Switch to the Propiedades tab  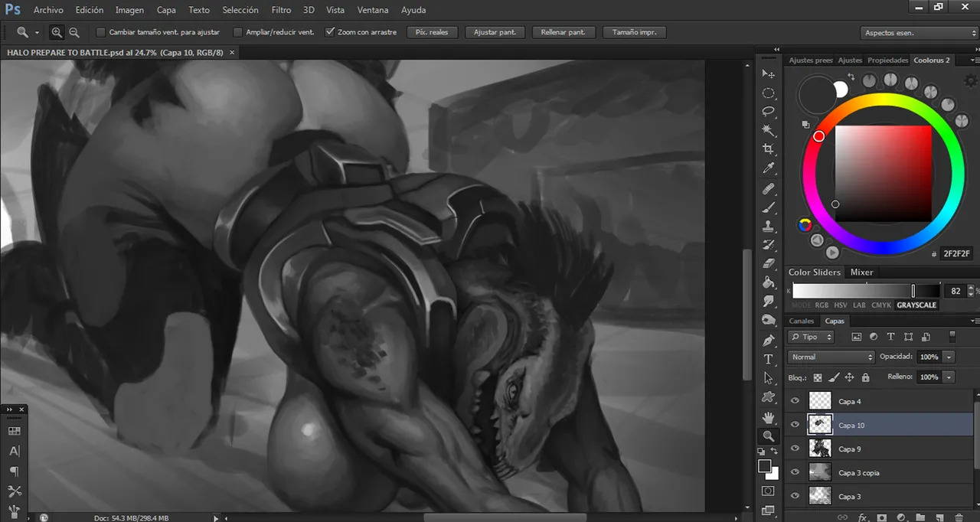pos(888,60)
